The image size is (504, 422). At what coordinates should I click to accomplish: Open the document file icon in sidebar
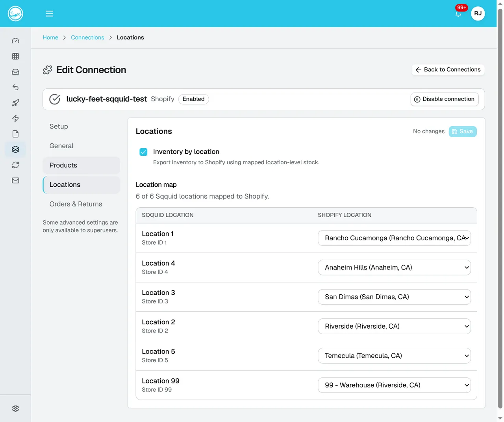pyautogui.click(x=15, y=134)
